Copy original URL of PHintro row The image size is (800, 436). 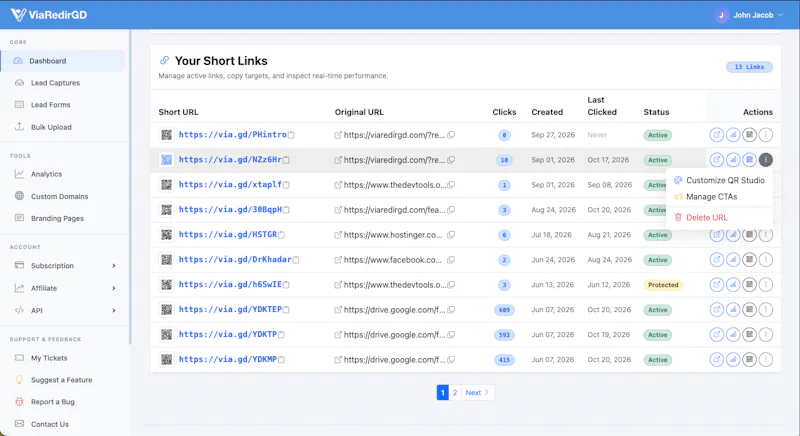pyautogui.click(x=451, y=135)
